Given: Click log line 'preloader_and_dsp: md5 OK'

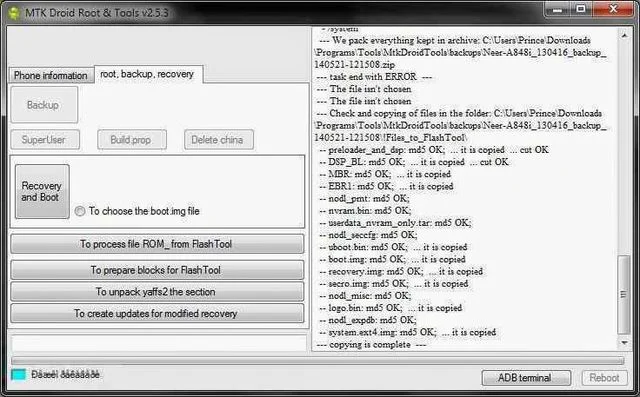Looking at the screenshot, I should click(434, 150).
